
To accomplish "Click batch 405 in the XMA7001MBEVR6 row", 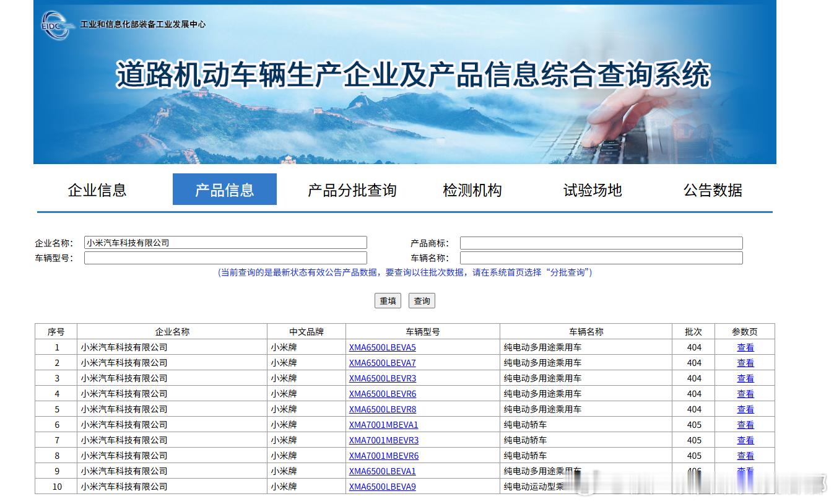I will tap(694, 456).
